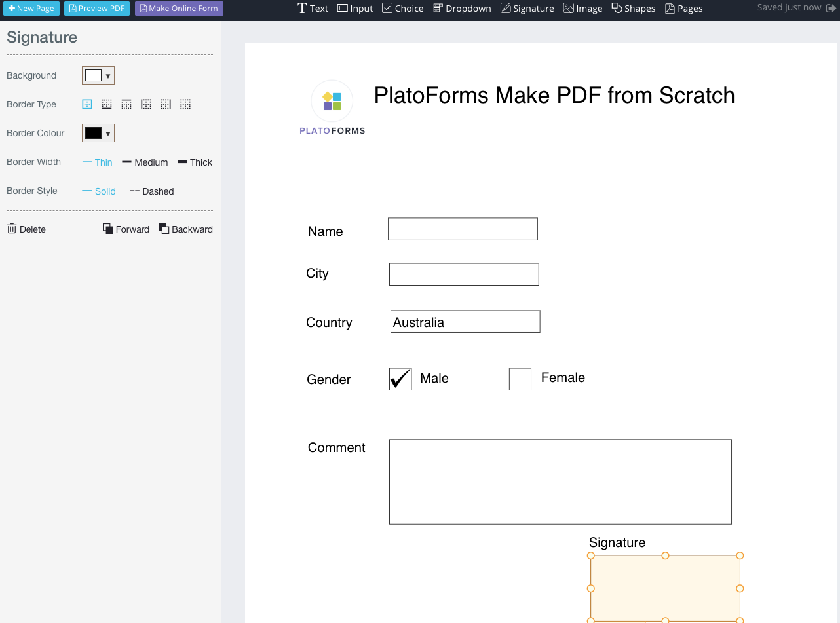Uncheck the Male gender checkbox
Viewport: 840px width, 623px height.
(400, 379)
